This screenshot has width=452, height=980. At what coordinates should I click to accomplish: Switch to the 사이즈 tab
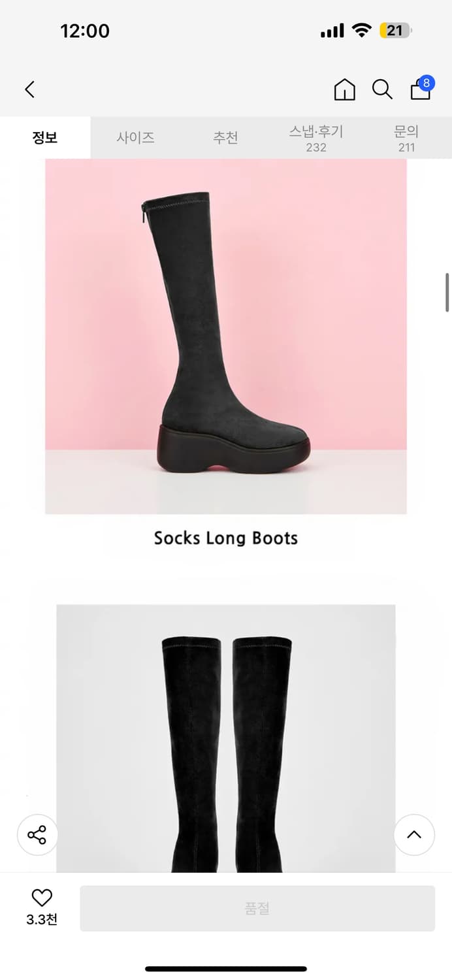tap(135, 138)
